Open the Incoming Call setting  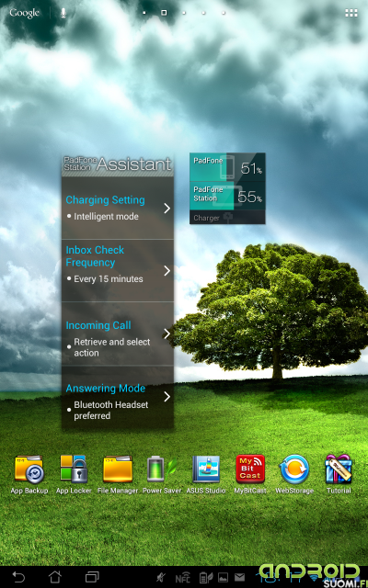point(118,334)
